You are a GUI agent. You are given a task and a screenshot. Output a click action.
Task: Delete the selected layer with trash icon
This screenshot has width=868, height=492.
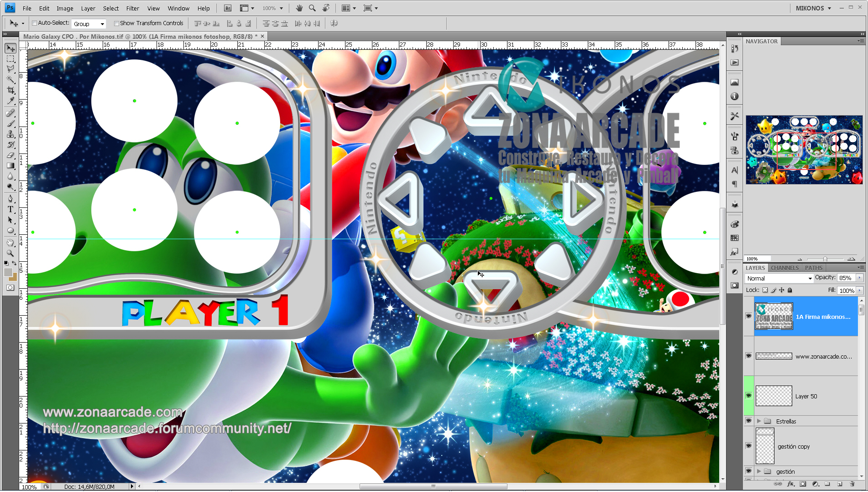[852, 484]
